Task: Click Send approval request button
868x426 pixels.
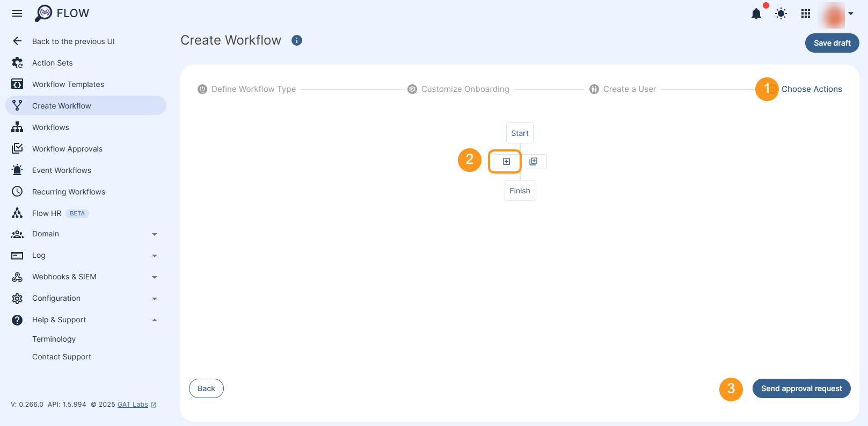Action: 801,388
